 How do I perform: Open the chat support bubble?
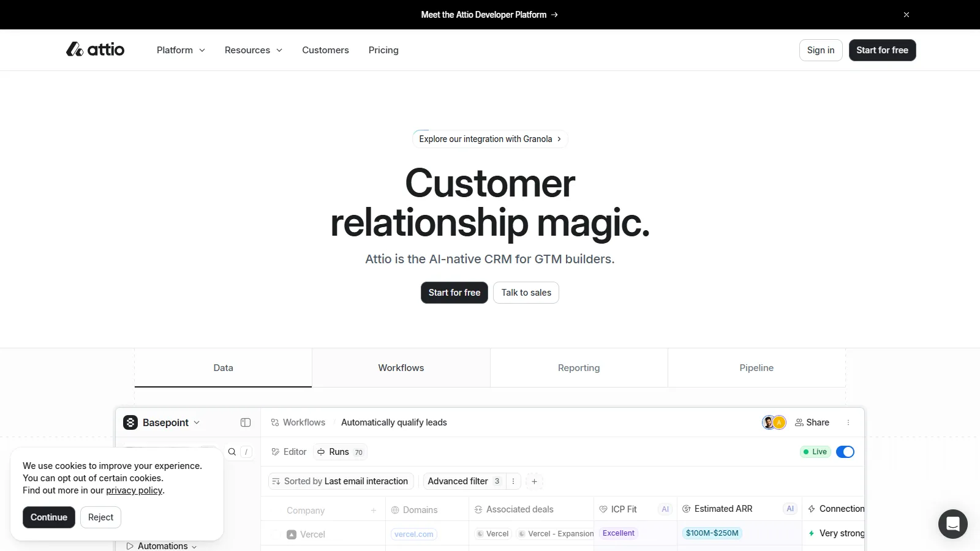952,523
